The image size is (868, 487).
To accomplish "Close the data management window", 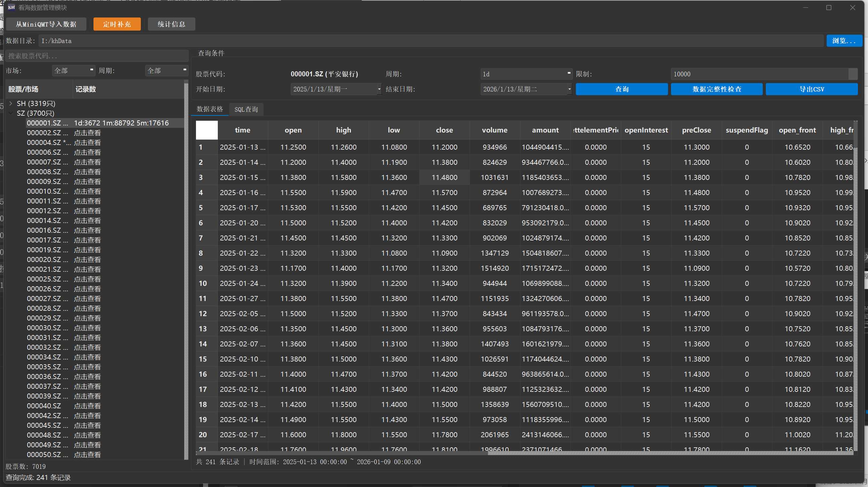I will [852, 7].
